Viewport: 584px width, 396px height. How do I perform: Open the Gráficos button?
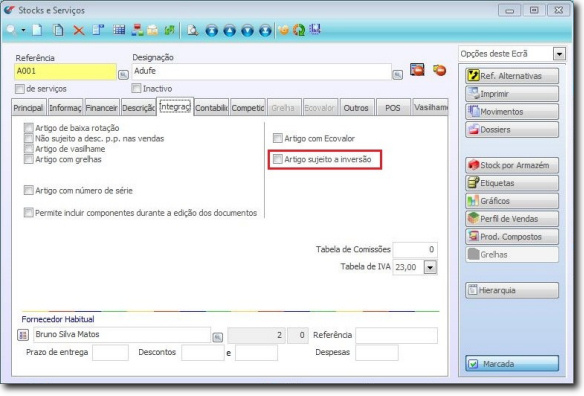(512, 201)
